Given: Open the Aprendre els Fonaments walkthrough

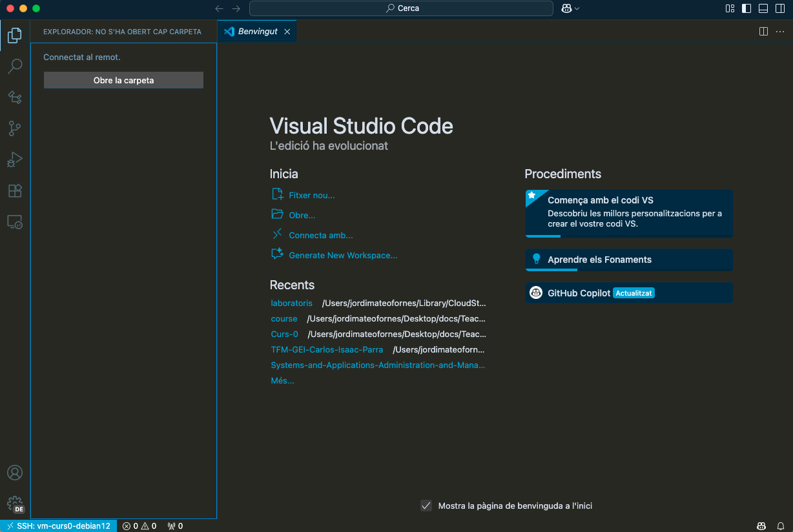Looking at the screenshot, I should (629, 260).
